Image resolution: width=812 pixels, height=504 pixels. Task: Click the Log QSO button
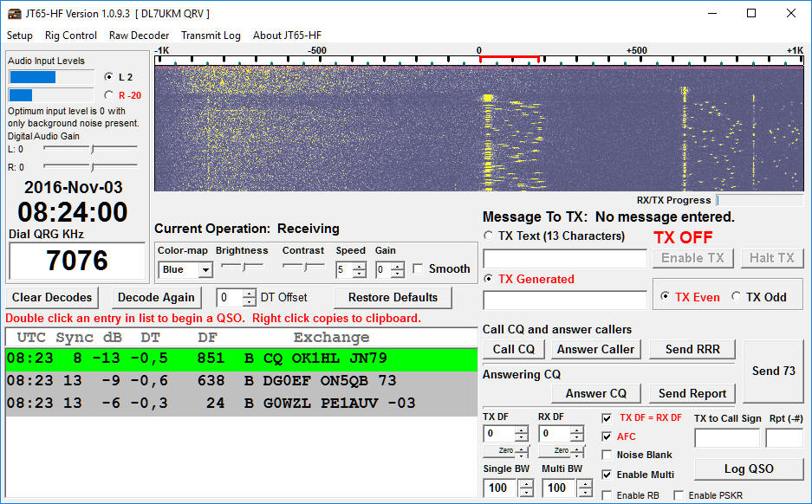749,468
